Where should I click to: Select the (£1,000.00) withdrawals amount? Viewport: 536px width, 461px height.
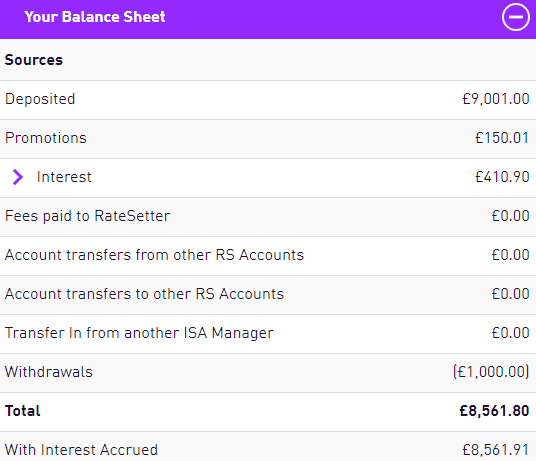(x=491, y=372)
